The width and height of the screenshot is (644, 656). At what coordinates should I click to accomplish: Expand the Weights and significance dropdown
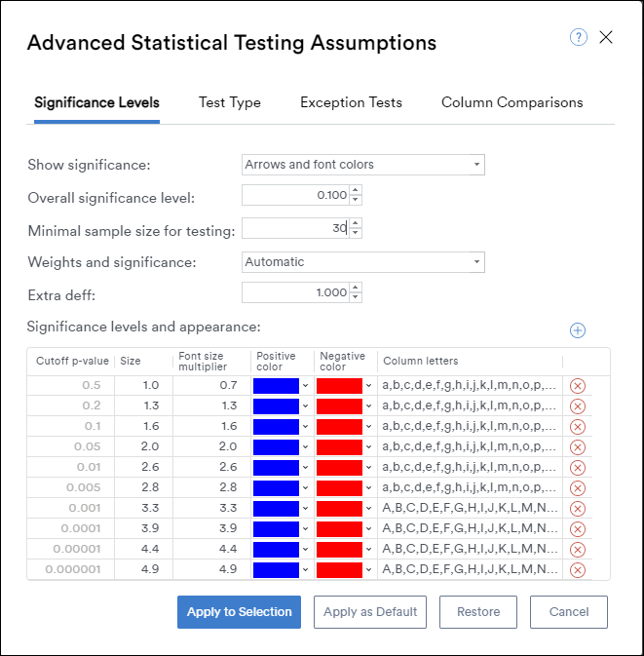[363, 262]
